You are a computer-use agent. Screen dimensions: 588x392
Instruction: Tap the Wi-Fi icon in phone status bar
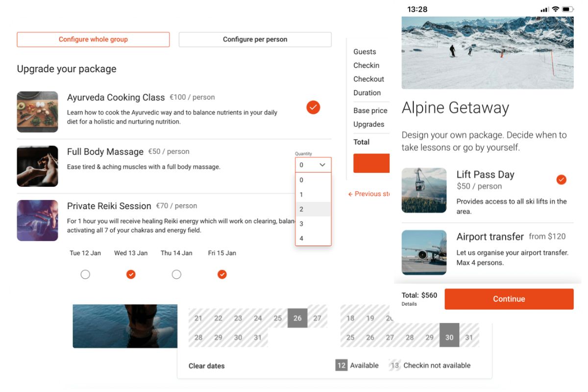(555, 9)
